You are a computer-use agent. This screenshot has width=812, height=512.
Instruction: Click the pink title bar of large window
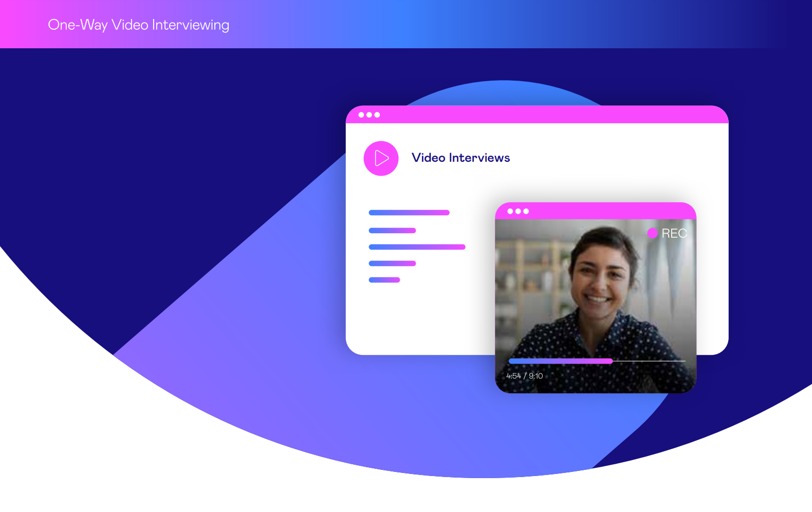(537, 115)
